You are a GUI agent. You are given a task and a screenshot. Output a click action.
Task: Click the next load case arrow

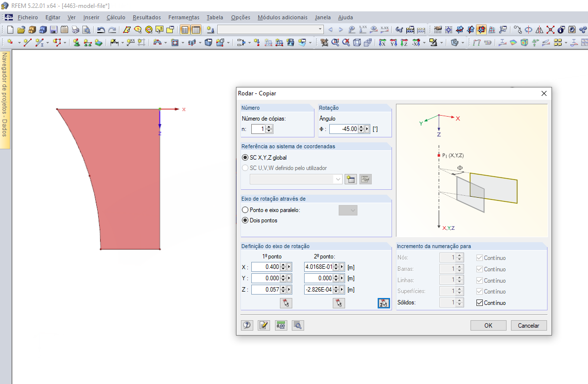click(x=341, y=29)
